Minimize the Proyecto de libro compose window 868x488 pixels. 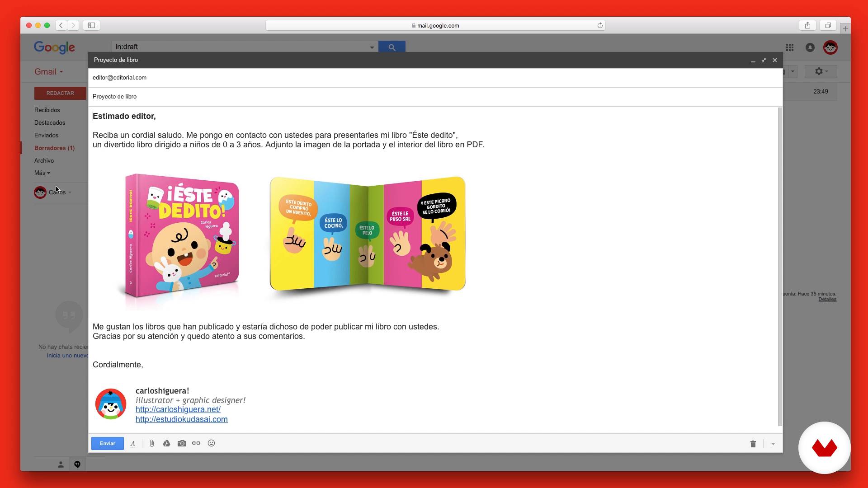click(753, 60)
